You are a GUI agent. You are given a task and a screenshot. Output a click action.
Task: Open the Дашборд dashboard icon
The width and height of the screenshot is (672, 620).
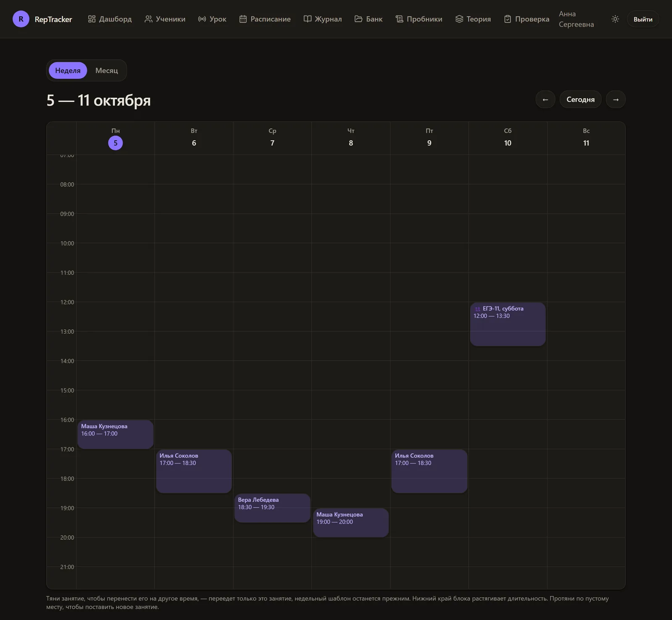tap(92, 19)
